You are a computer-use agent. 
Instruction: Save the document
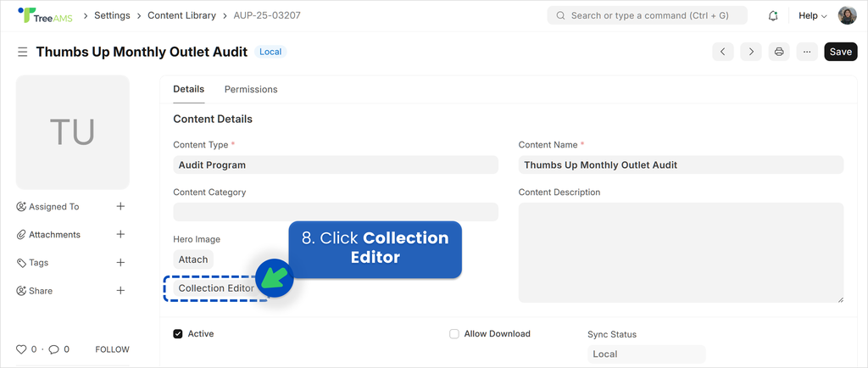(x=840, y=52)
